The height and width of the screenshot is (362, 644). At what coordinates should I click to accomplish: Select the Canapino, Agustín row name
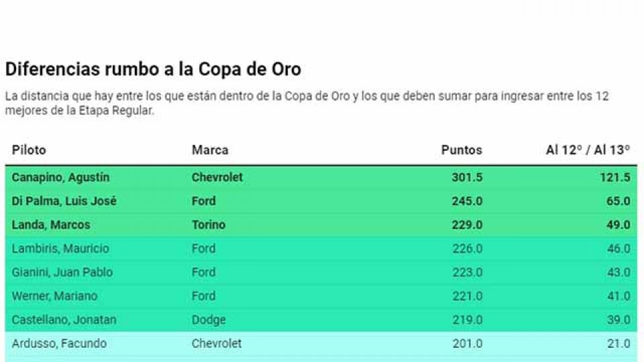60,178
